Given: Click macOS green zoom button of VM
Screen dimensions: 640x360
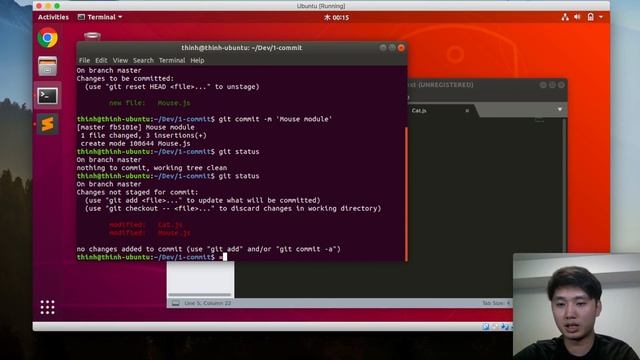Looking at the screenshot, I should pos(57,6).
